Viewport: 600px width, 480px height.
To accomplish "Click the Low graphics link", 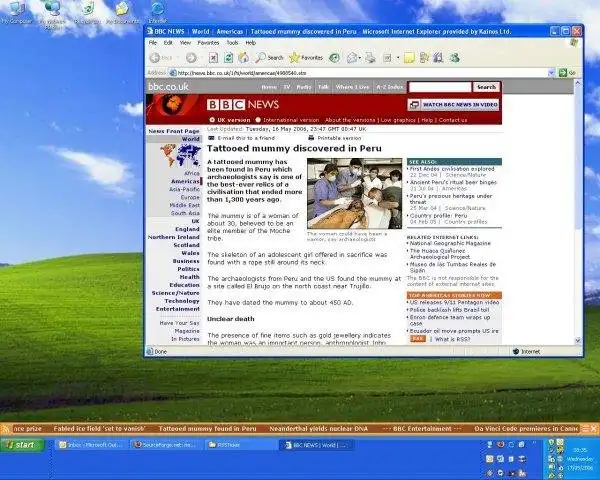I will 398,120.
